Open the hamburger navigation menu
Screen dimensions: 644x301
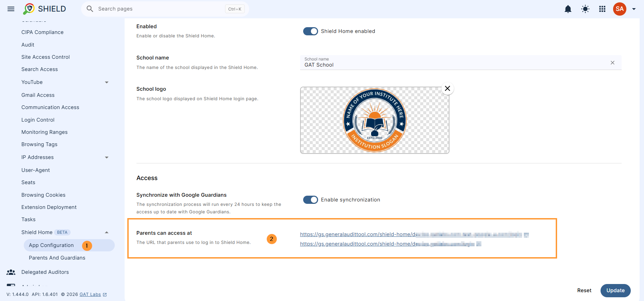(x=11, y=9)
